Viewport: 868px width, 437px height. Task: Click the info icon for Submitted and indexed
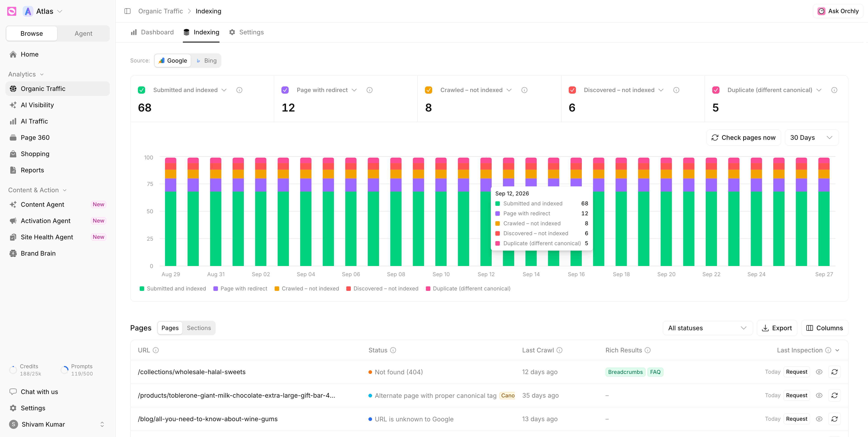(239, 90)
